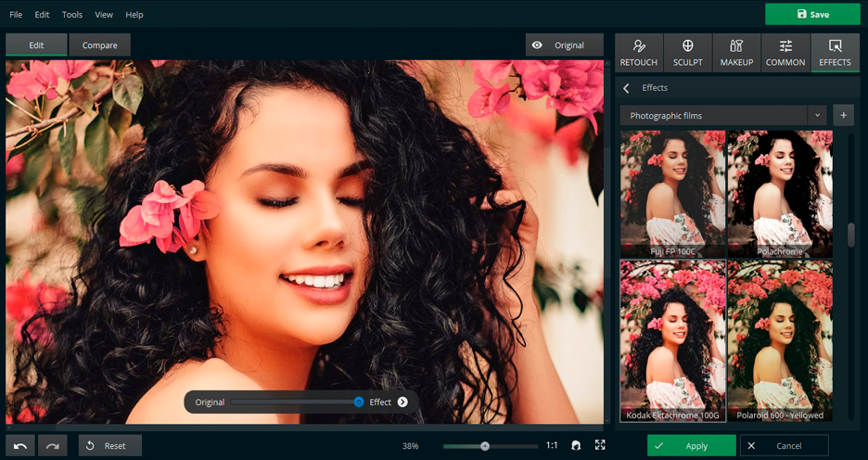Click the Save button
This screenshot has height=460, width=868.
point(812,15)
